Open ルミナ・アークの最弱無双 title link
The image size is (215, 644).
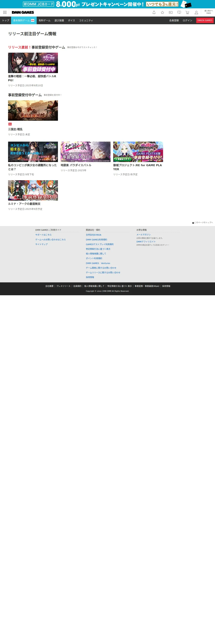click(24, 204)
